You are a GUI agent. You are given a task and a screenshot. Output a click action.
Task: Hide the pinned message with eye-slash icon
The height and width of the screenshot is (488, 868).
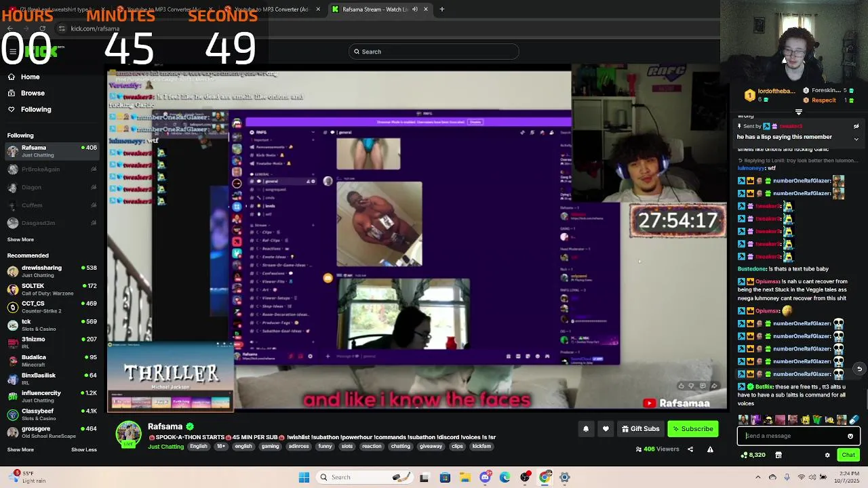(856, 126)
